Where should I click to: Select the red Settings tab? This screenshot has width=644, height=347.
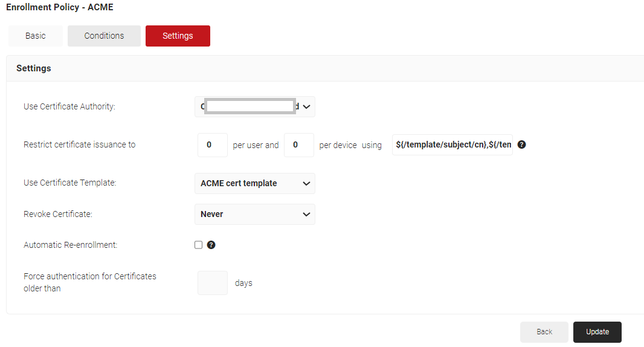pyautogui.click(x=178, y=36)
